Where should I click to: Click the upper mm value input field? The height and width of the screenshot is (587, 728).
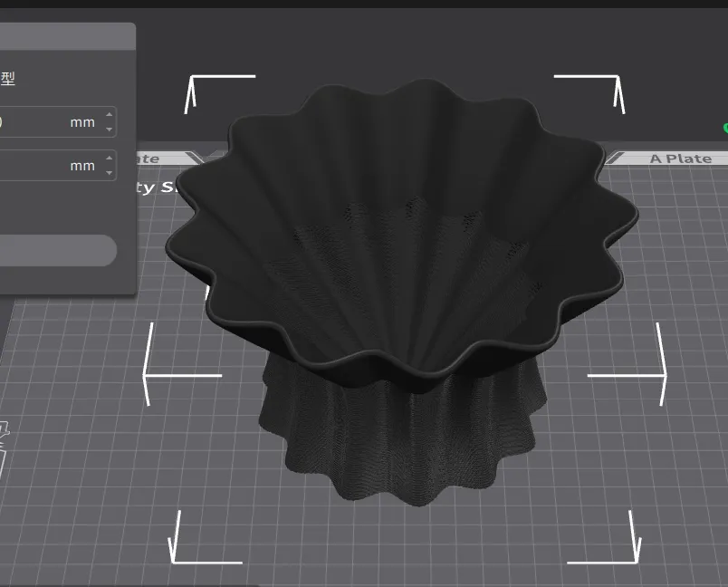(45, 122)
